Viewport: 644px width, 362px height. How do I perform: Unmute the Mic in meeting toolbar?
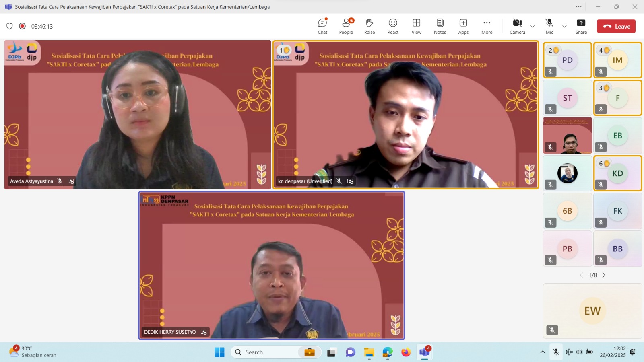549,27
